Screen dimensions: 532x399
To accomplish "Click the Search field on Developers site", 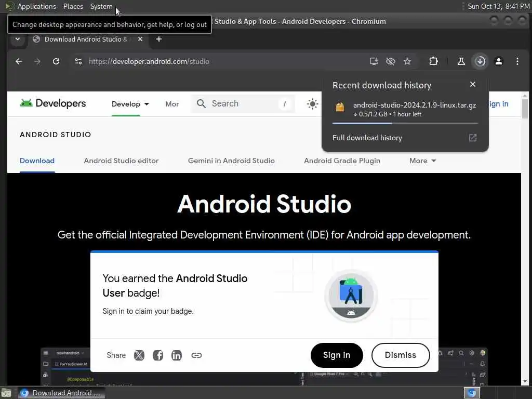I will pyautogui.click(x=243, y=103).
